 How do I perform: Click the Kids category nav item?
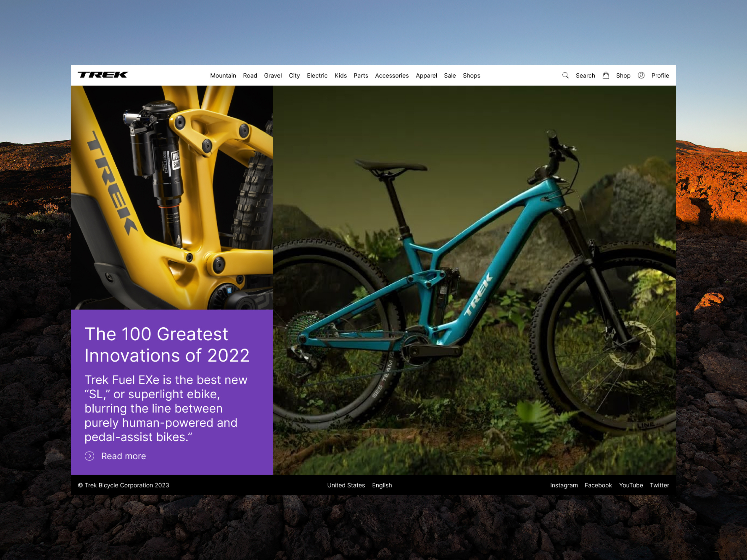click(340, 75)
